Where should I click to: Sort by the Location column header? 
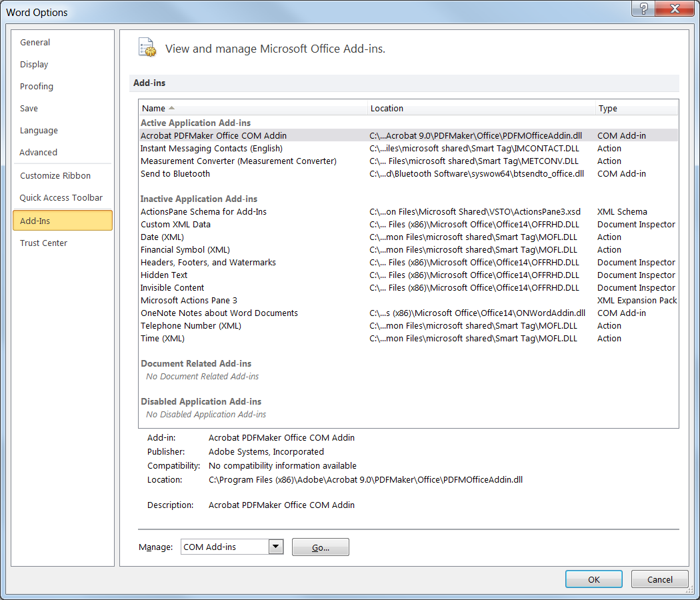pos(481,109)
